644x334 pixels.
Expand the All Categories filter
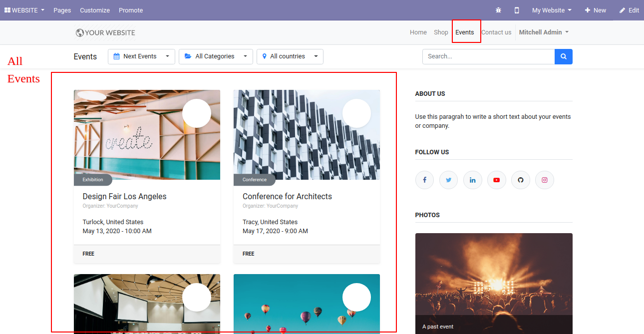point(216,56)
